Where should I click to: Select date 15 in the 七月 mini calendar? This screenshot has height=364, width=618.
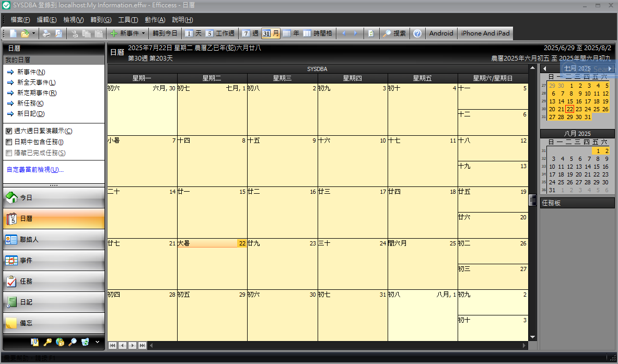click(x=570, y=101)
